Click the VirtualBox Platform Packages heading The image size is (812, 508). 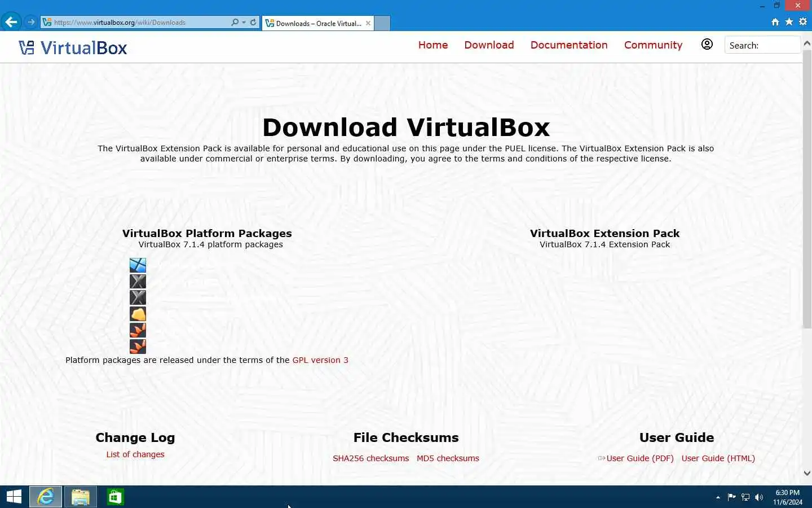(207, 233)
